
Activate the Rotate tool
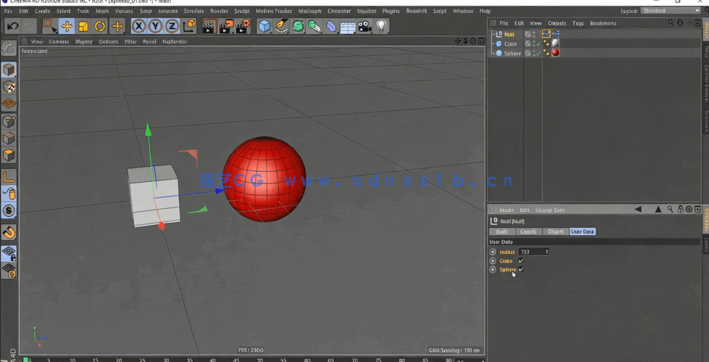(100, 26)
